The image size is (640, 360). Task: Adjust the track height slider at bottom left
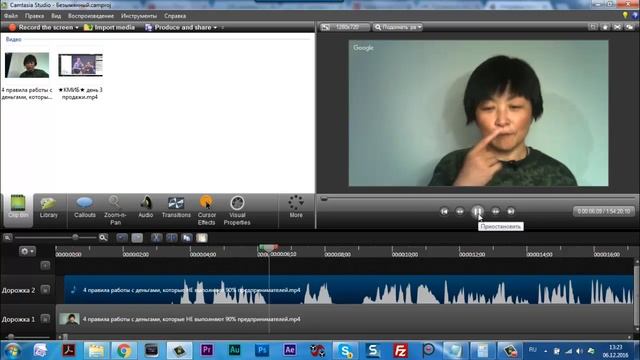(x=11, y=337)
